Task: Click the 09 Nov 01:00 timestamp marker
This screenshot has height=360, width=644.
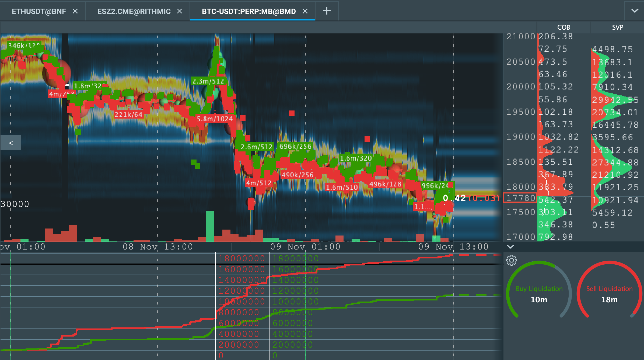Action: pyautogui.click(x=304, y=247)
